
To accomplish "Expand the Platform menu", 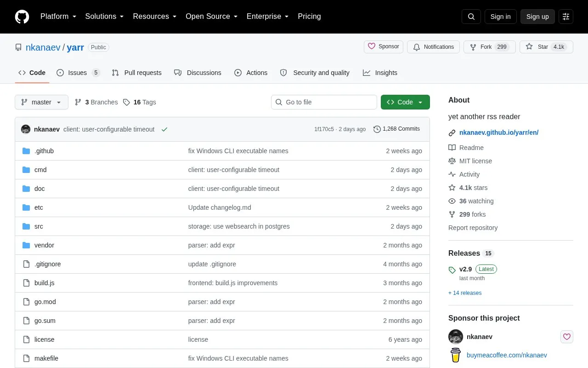I will (x=58, y=17).
